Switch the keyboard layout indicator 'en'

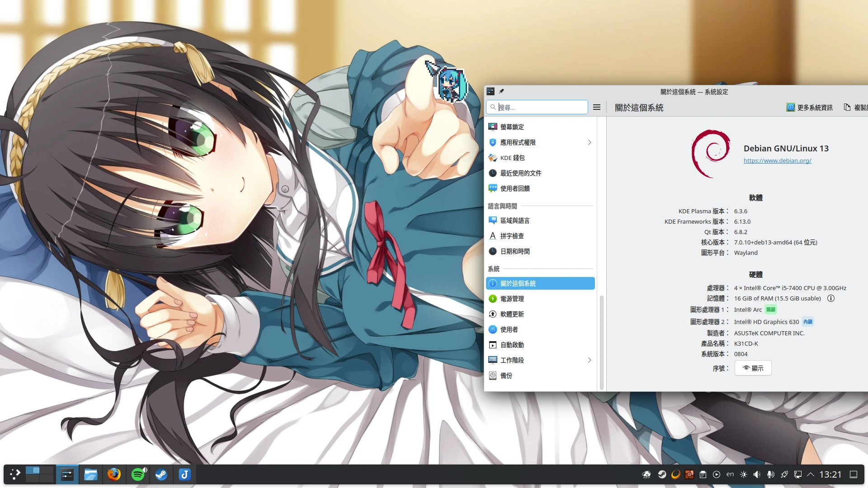click(x=730, y=474)
